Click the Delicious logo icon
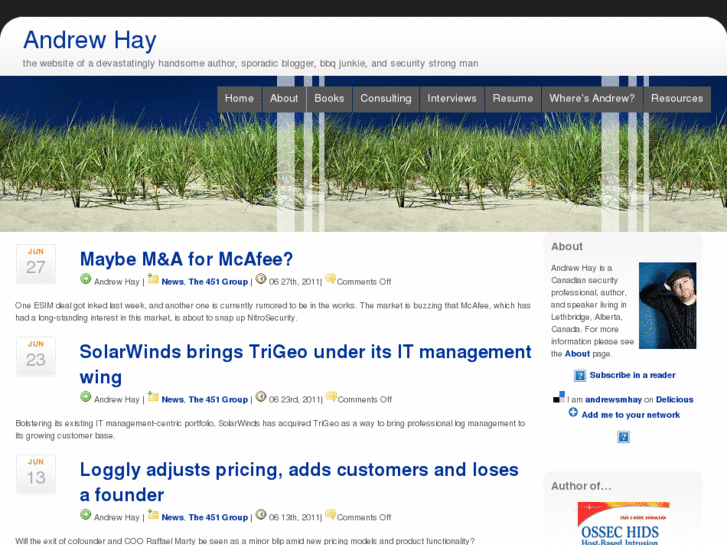 tap(559, 397)
